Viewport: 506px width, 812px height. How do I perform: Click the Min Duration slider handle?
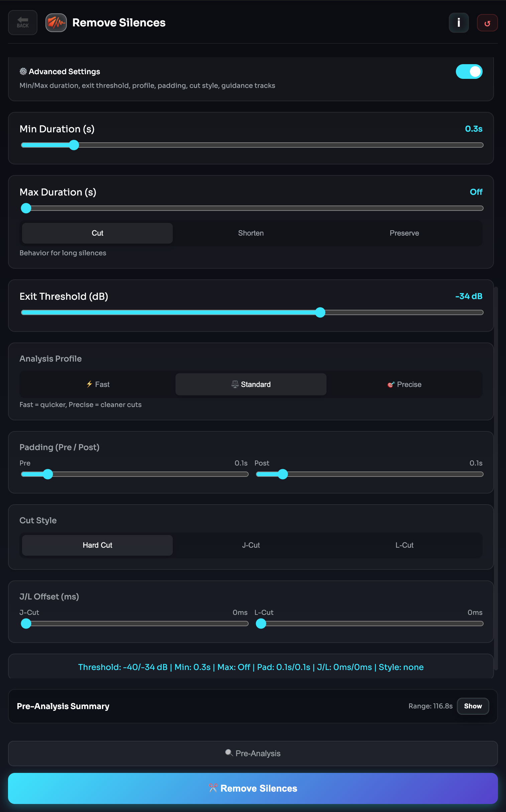point(74,145)
